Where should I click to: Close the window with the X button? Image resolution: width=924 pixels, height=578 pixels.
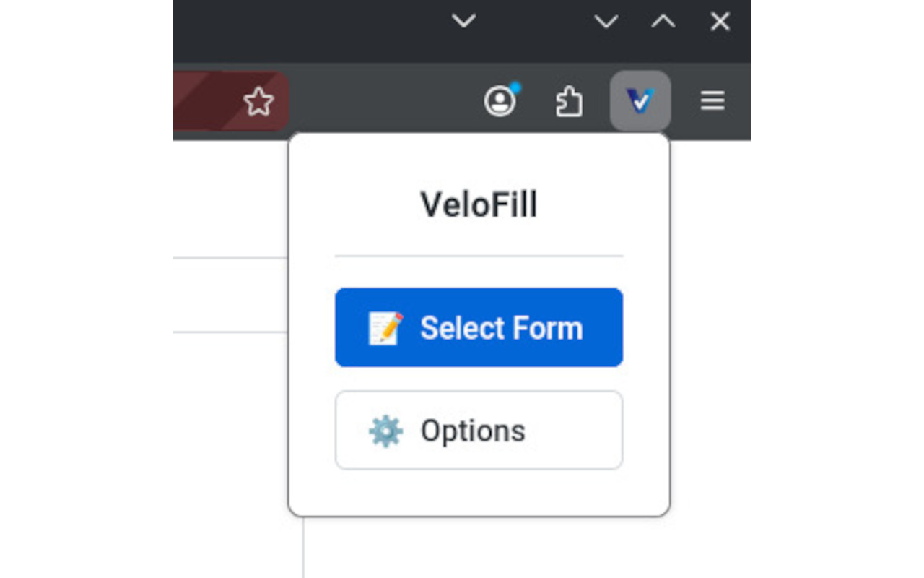click(719, 22)
